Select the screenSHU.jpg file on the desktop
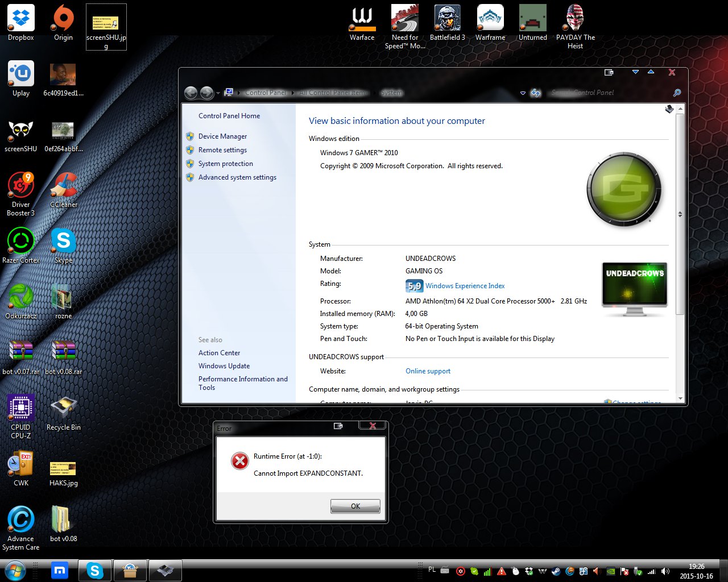The image size is (728, 582). coord(106,27)
